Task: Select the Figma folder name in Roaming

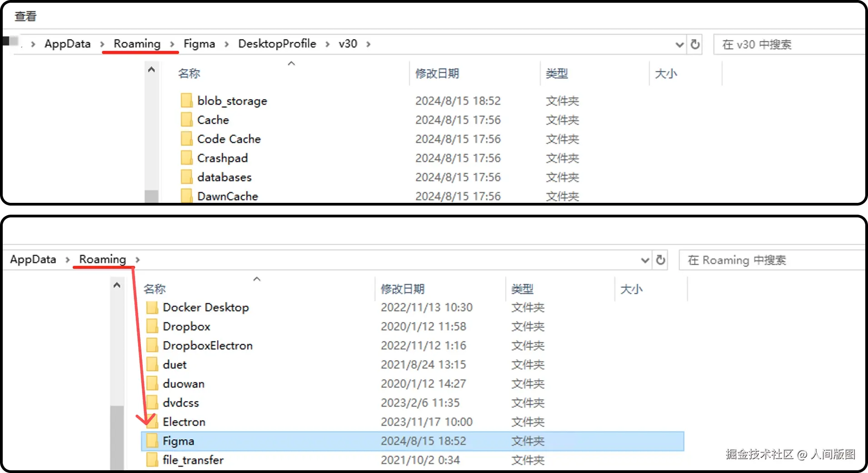Action: pyautogui.click(x=179, y=441)
